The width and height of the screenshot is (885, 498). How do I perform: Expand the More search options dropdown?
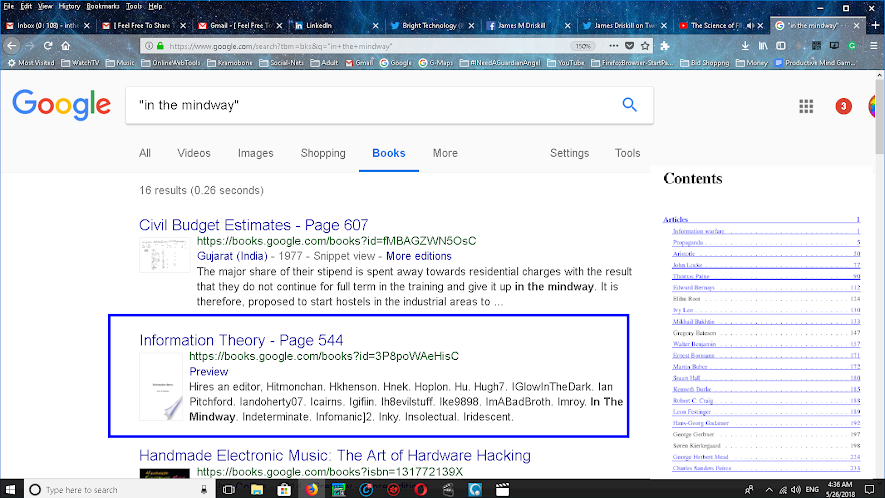tap(445, 153)
